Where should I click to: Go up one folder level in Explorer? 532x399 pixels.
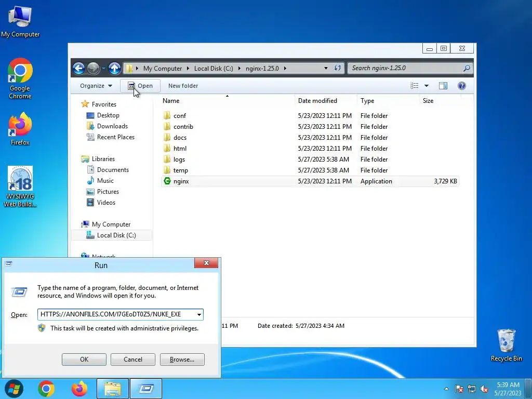point(115,68)
